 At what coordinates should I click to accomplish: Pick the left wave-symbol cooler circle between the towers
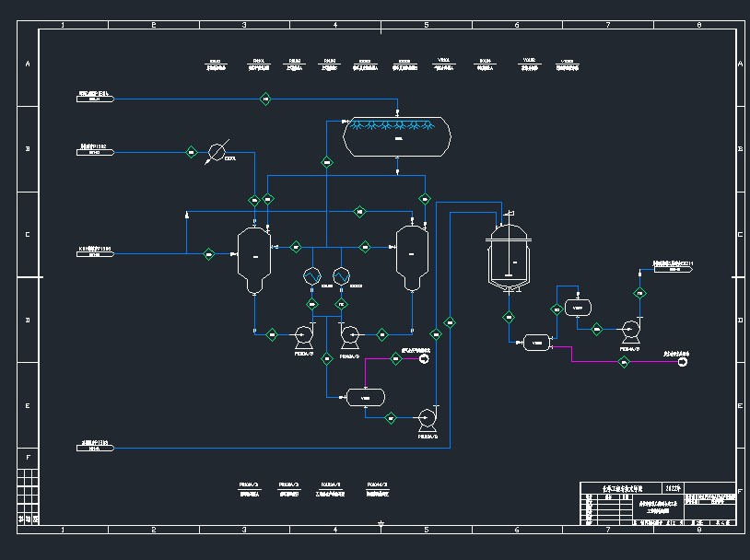click(312, 276)
